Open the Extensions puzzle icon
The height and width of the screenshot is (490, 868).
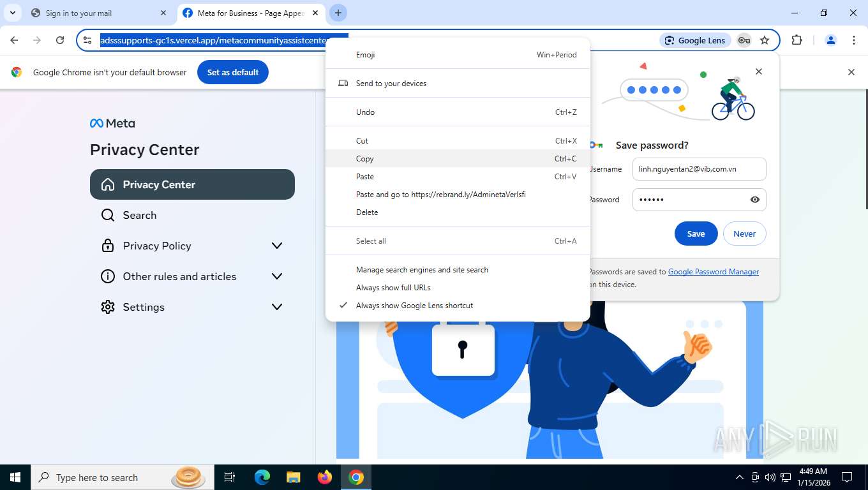pos(797,40)
